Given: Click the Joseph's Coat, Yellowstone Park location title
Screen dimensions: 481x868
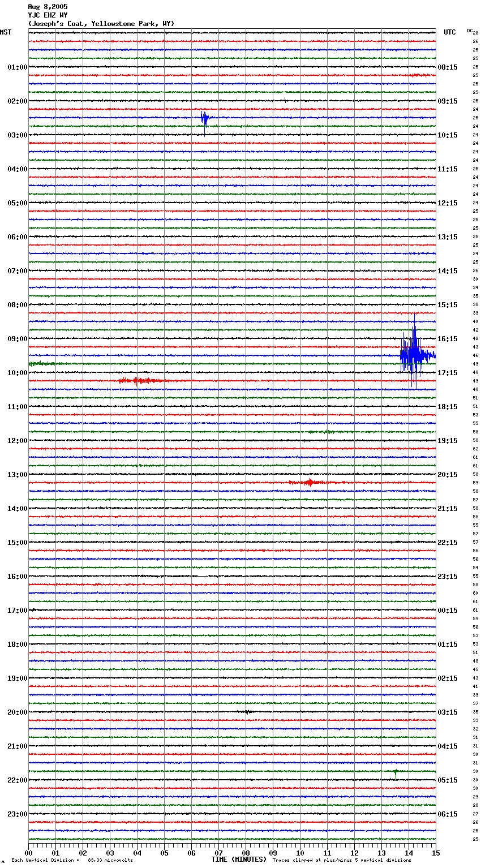Looking at the screenshot, I should point(101,24).
